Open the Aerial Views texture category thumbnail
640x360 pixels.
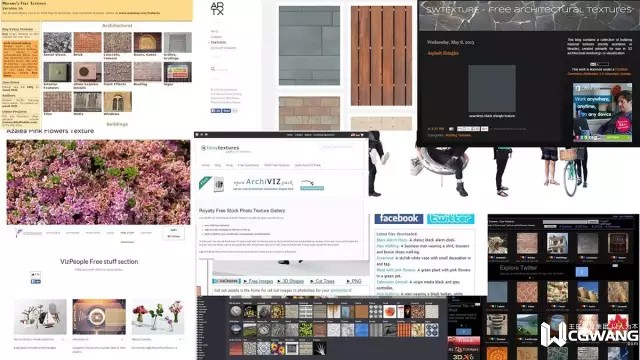point(58,42)
